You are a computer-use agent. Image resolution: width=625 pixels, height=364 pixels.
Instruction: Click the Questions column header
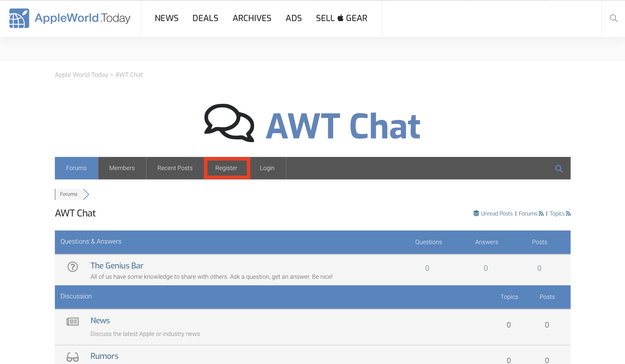(428, 242)
